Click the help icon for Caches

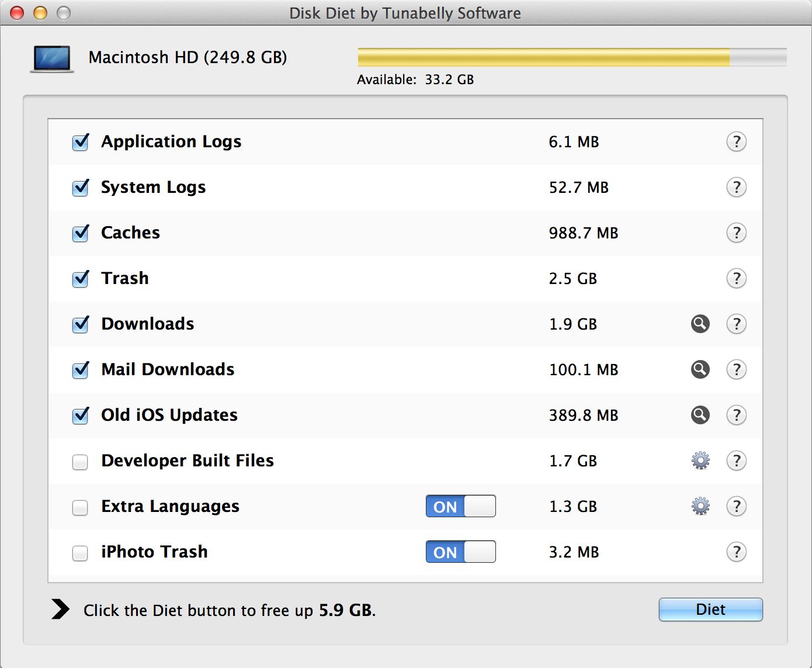point(737,233)
